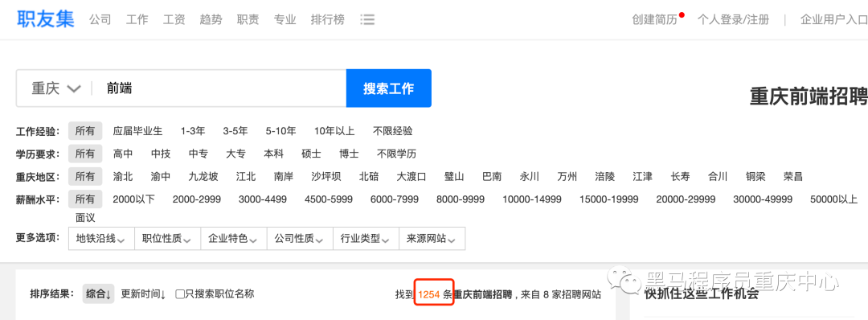This screenshot has width=868, height=320.
Task: Filter district by 渝北
Action: 123,177
